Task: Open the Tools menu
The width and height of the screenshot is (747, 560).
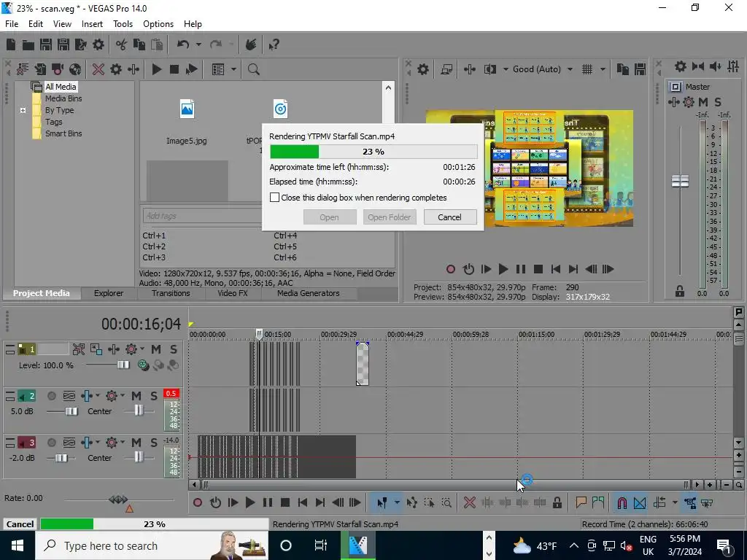Action: point(123,24)
